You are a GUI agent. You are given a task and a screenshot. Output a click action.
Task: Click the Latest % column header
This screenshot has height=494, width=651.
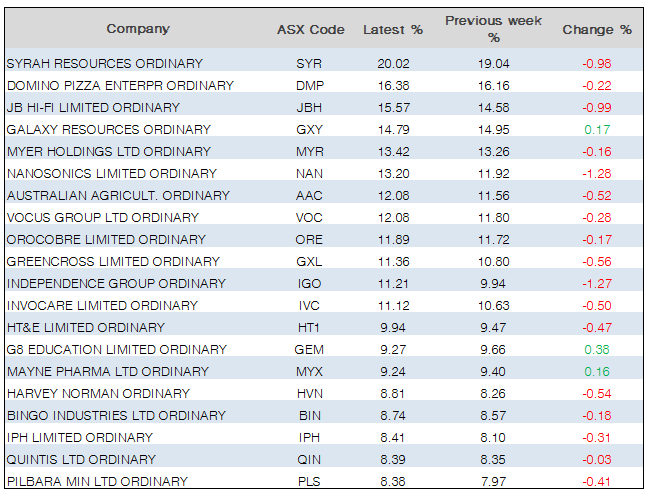pyautogui.click(x=392, y=29)
